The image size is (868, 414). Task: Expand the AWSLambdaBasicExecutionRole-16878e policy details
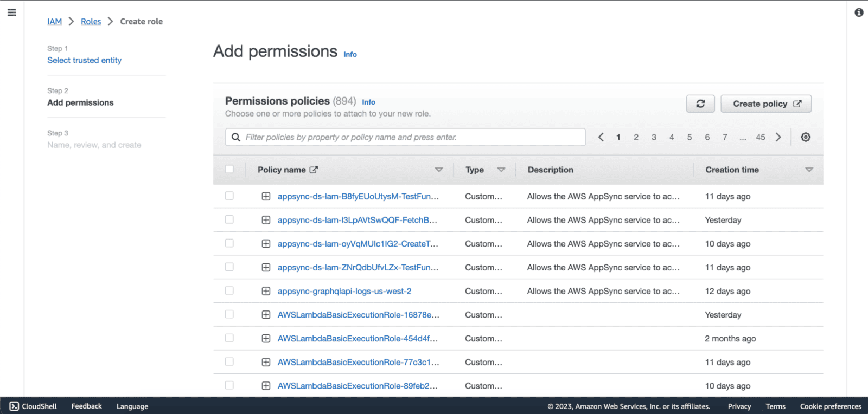(266, 315)
